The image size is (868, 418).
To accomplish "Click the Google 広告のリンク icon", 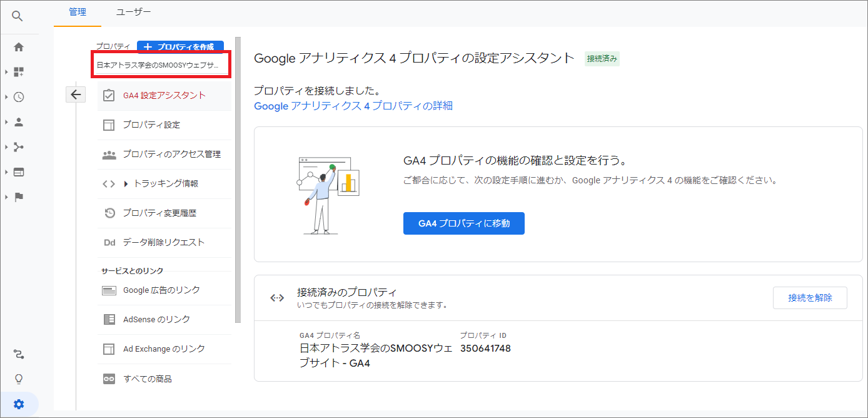I will [109, 290].
